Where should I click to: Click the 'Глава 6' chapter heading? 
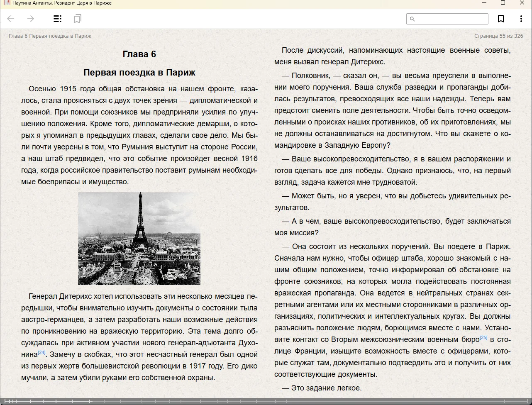pos(139,54)
